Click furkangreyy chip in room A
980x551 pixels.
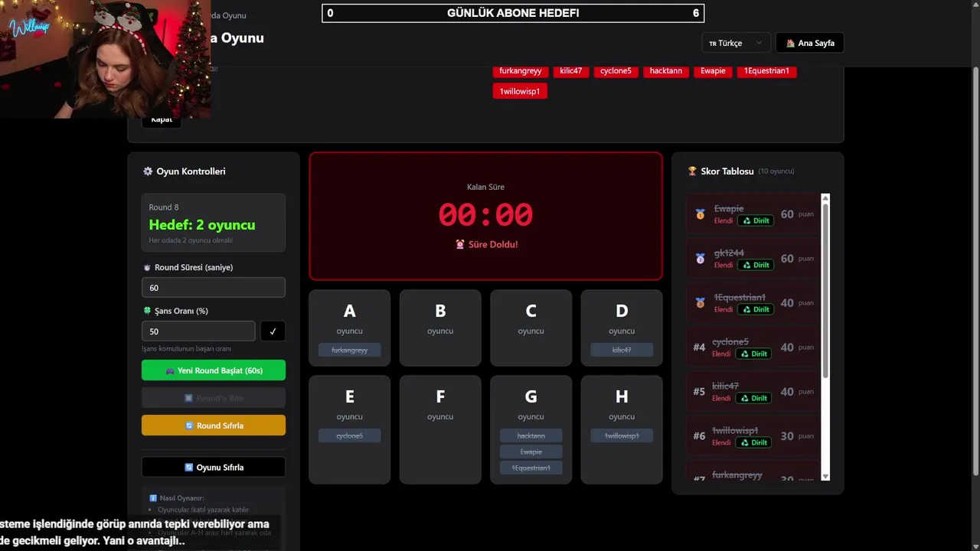pos(350,350)
